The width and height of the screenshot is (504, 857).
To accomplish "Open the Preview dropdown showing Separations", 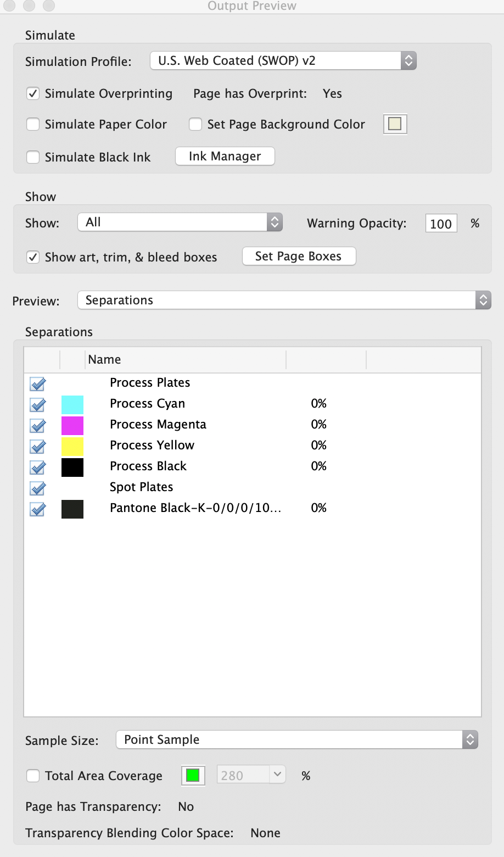I will pos(283,300).
